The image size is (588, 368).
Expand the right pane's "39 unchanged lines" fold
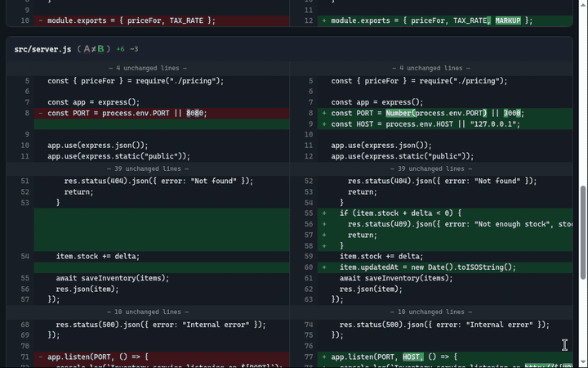point(431,168)
